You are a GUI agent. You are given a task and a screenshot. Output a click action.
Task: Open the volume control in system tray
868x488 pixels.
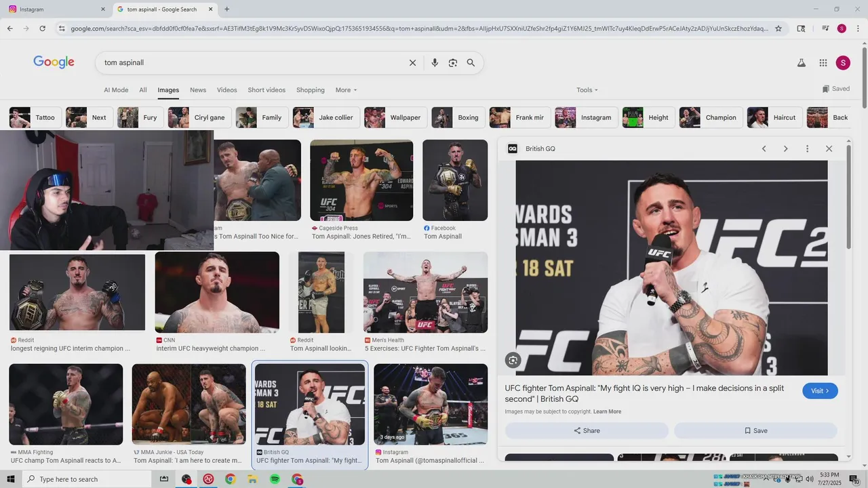point(809,479)
